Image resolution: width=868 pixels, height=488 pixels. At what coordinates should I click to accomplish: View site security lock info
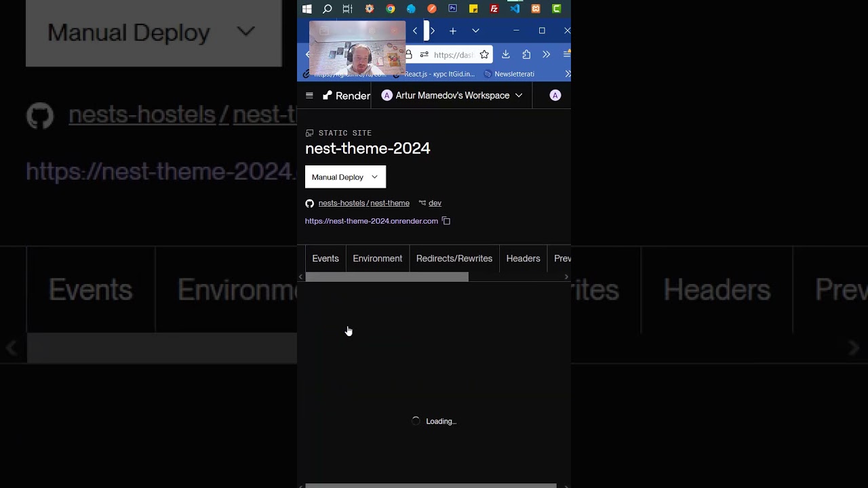coord(409,55)
